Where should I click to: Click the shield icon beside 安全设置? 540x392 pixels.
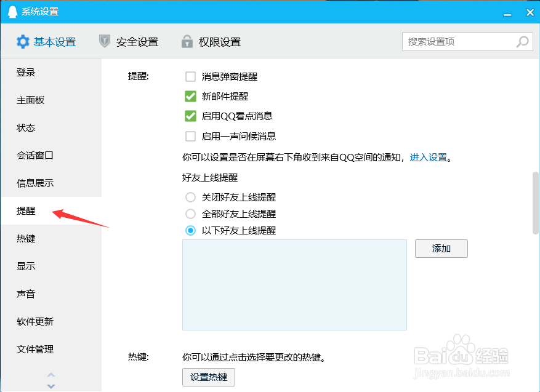coord(104,41)
